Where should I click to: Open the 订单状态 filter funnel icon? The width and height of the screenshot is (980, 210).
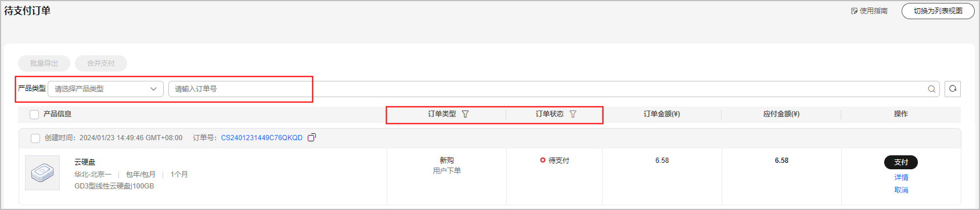[573, 114]
